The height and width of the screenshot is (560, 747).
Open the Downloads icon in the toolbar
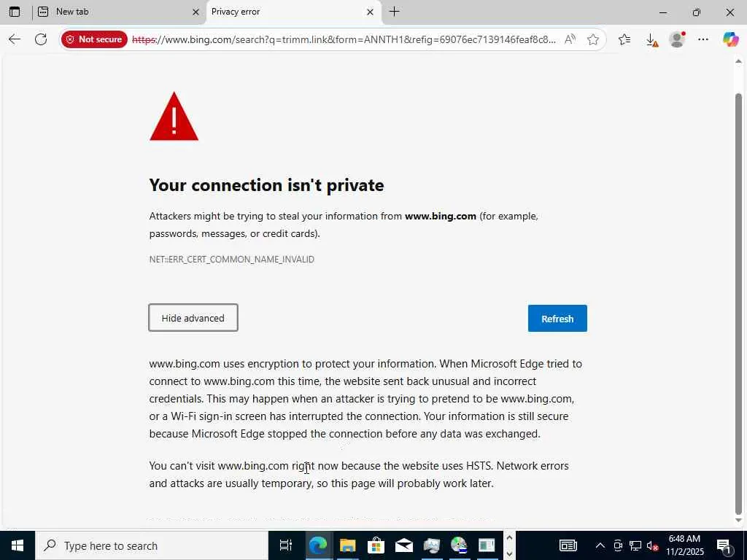coord(651,39)
